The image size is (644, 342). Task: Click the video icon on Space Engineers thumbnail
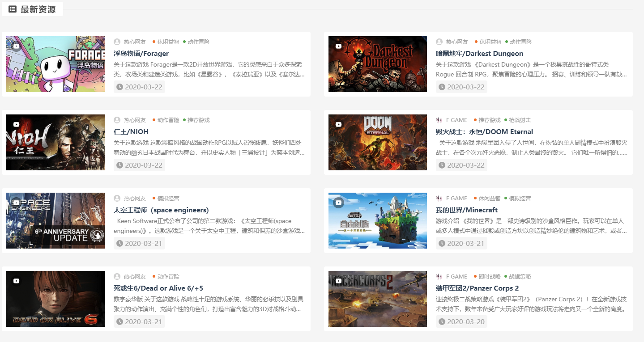coord(16,203)
